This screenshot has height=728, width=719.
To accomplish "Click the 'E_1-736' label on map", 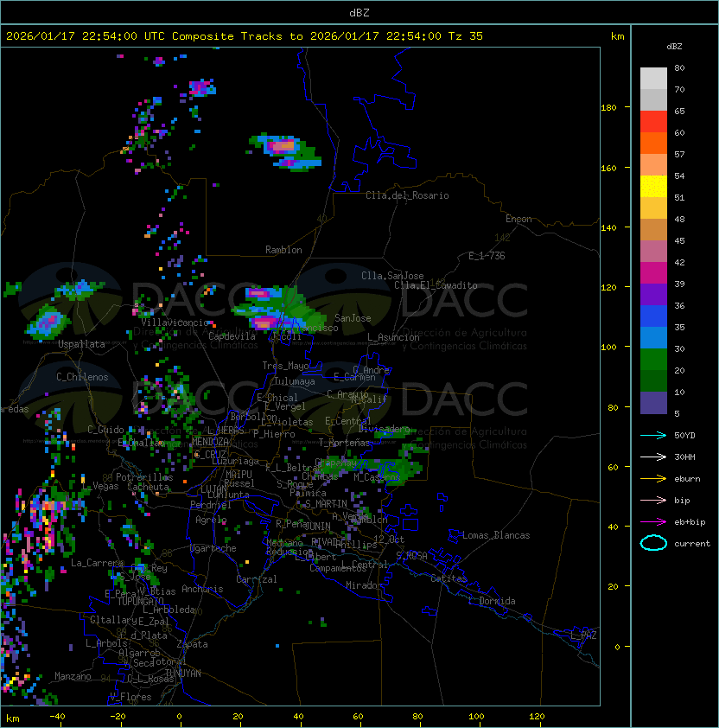I will [487, 256].
